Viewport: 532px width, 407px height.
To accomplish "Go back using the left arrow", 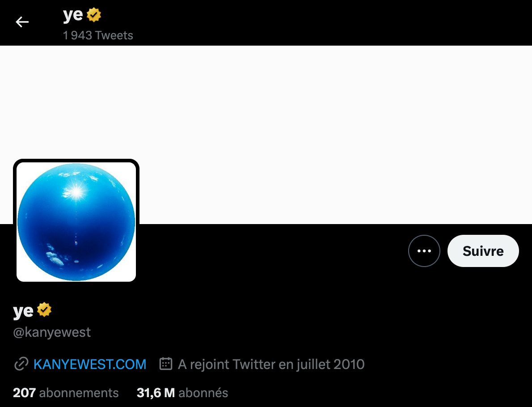I will (x=22, y=22).
